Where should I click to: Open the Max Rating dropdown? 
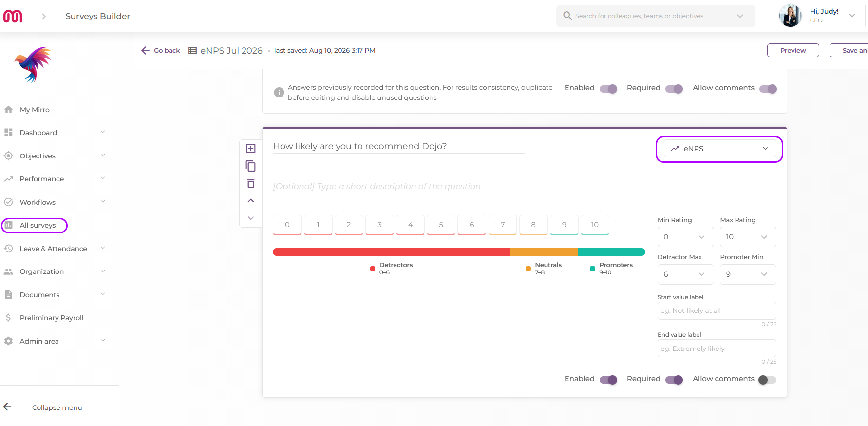[x=748, y=237]
